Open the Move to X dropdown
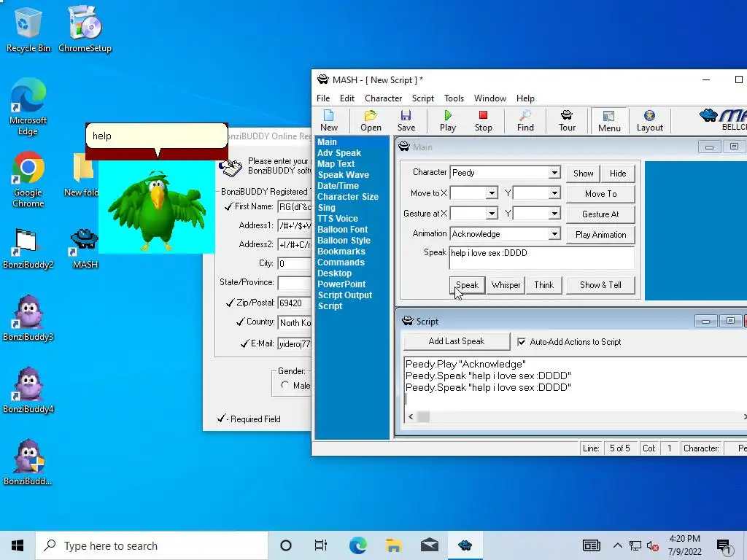Viewport: 747px width, 560px height. (x=492, y=192)
